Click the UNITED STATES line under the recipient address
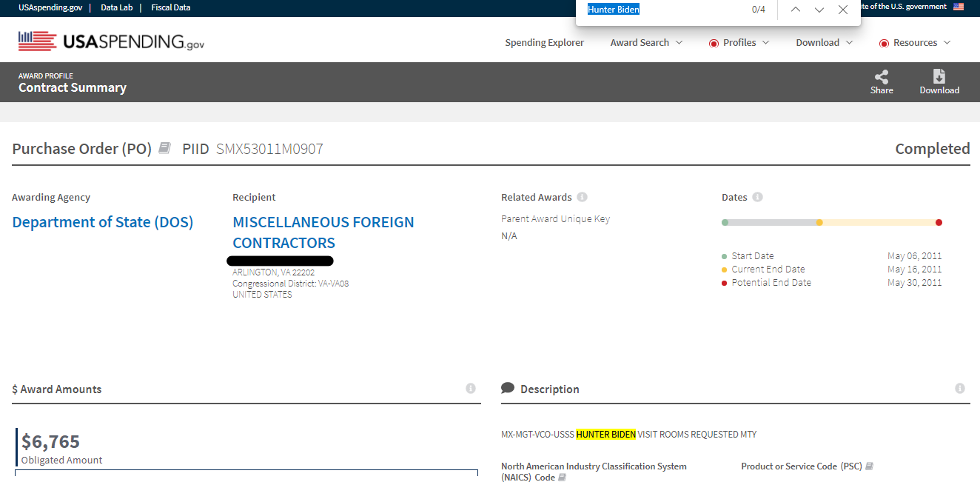Screen dimensions: 980x482 262,295
